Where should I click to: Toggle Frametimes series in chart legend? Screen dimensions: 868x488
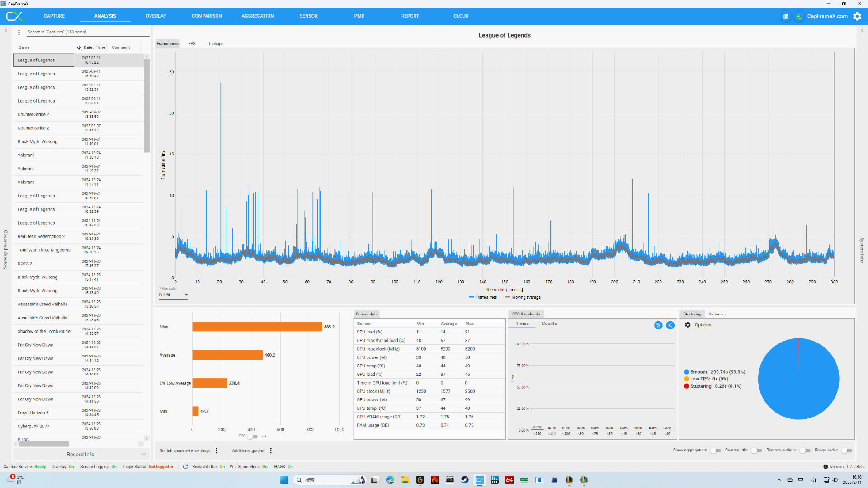click(483, 297)
